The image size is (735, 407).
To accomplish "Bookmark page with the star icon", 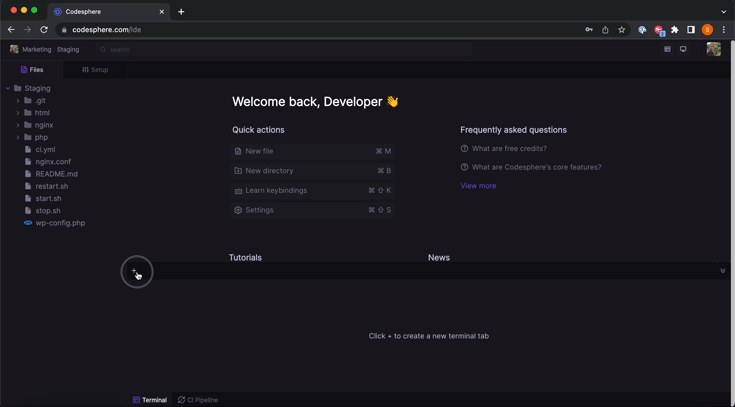I will point(621,30).
